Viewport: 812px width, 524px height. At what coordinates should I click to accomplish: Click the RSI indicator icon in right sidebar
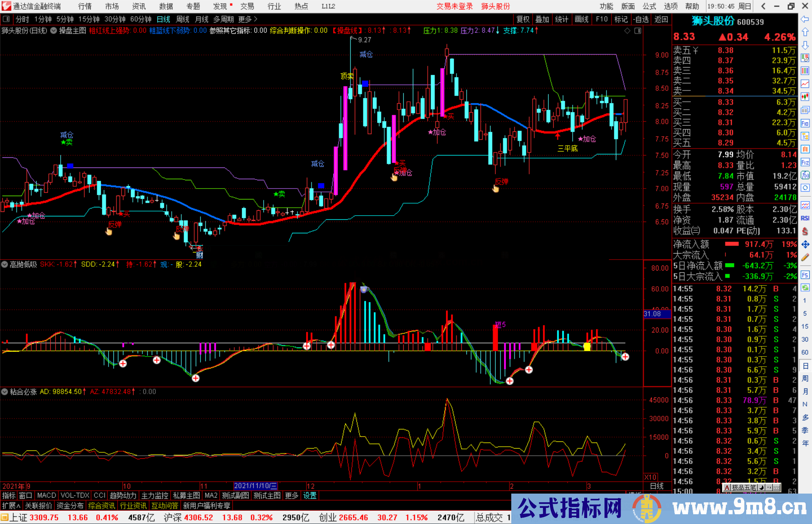pyautogui.click(x=805, y=217)
